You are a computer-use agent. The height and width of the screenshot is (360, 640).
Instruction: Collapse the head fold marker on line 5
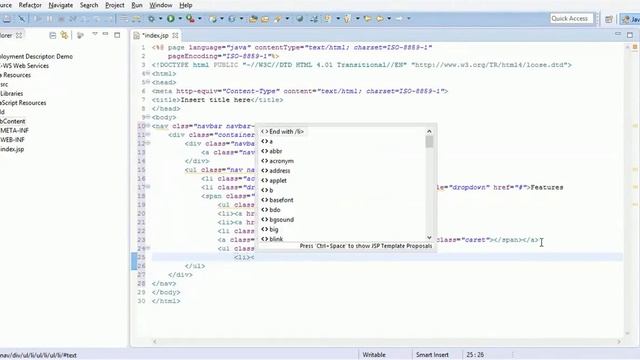pyautogui.click(x=148, y=82)
